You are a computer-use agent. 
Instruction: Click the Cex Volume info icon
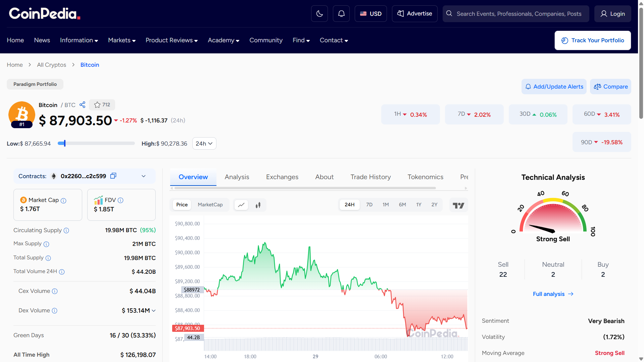click(x=55, y=291)
